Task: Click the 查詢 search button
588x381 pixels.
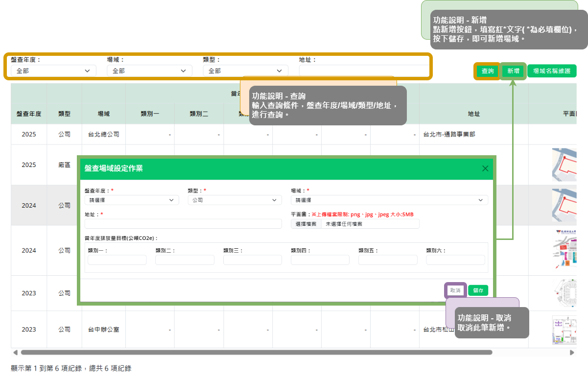Action: click(488, 71)
